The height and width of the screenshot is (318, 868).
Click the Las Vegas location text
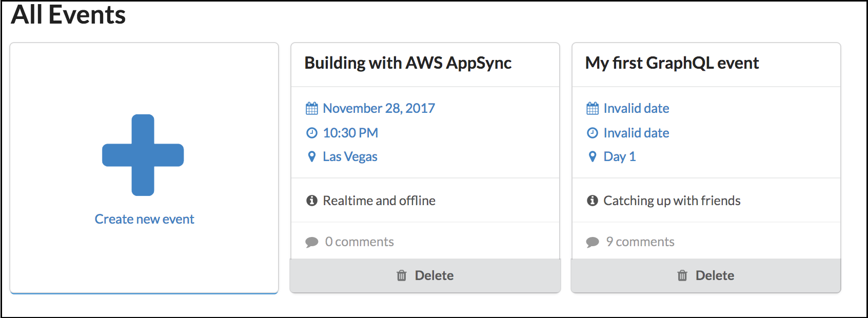[x=350, y=157]
